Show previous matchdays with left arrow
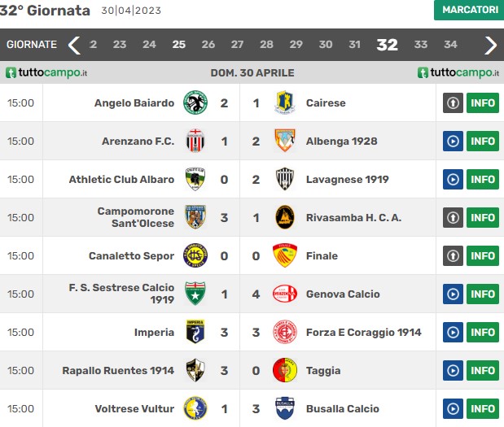504x427 pixels. tap(74, 46)
